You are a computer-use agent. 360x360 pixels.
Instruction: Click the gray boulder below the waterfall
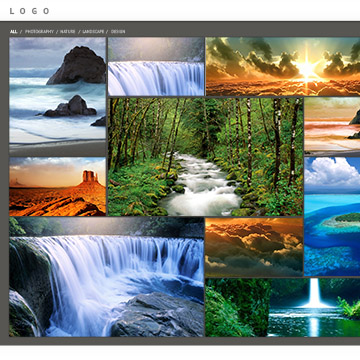(158, 315)
